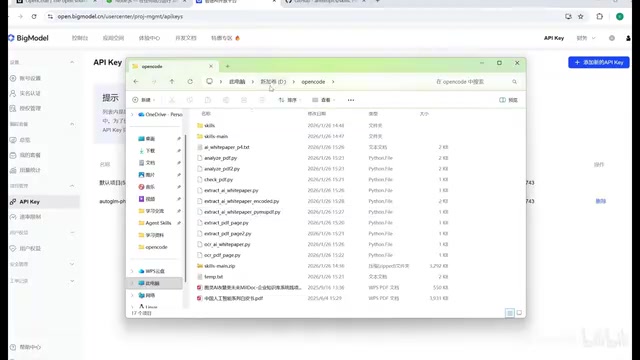Open browser extensions puzzle icon
Viewport: 640px width, 360px height.
(x=599, y=16)
